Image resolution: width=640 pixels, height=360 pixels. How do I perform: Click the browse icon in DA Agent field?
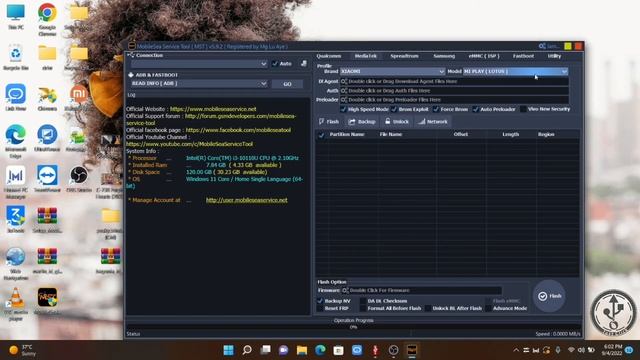pos(344,81)
